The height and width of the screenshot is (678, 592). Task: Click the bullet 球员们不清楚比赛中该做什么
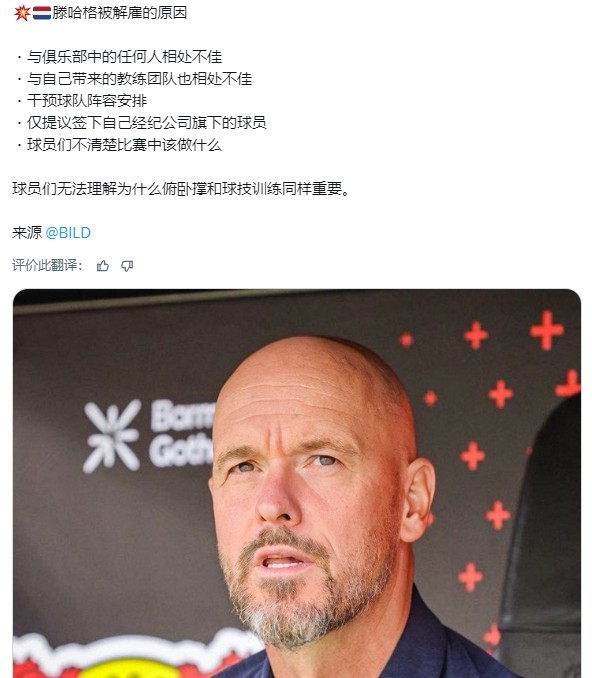[x=124, y=145]
